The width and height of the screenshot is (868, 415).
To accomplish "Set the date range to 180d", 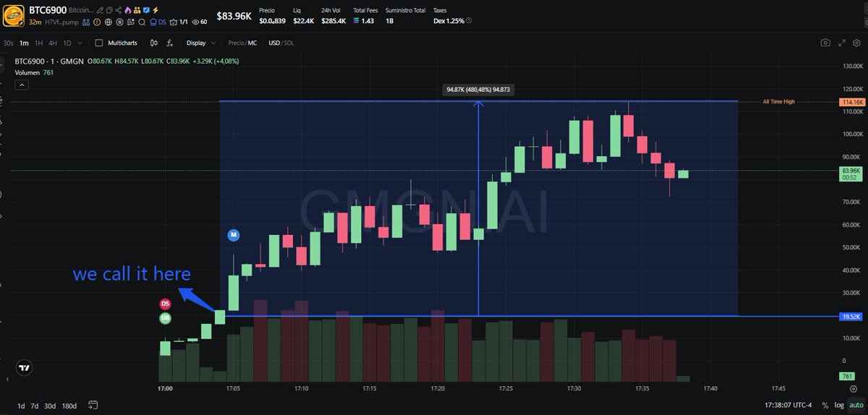I will (x=69, y=406).
